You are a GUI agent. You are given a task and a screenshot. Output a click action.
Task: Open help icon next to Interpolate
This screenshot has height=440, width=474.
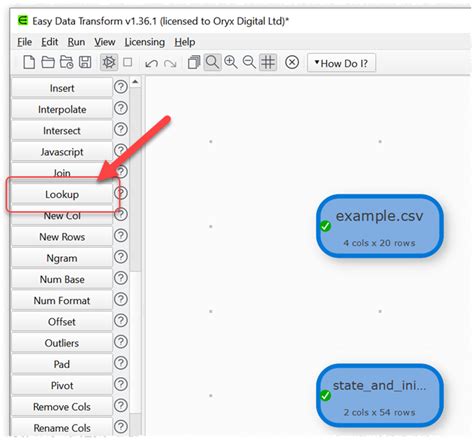pyautogui.click(x=121, y=108)
